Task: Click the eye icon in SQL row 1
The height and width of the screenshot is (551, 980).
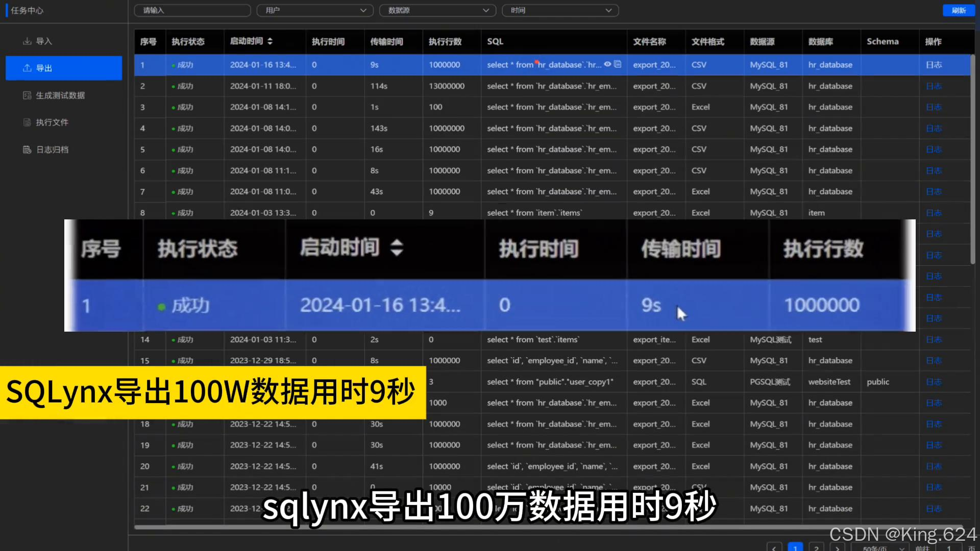Action: click(x=607, y=64)
